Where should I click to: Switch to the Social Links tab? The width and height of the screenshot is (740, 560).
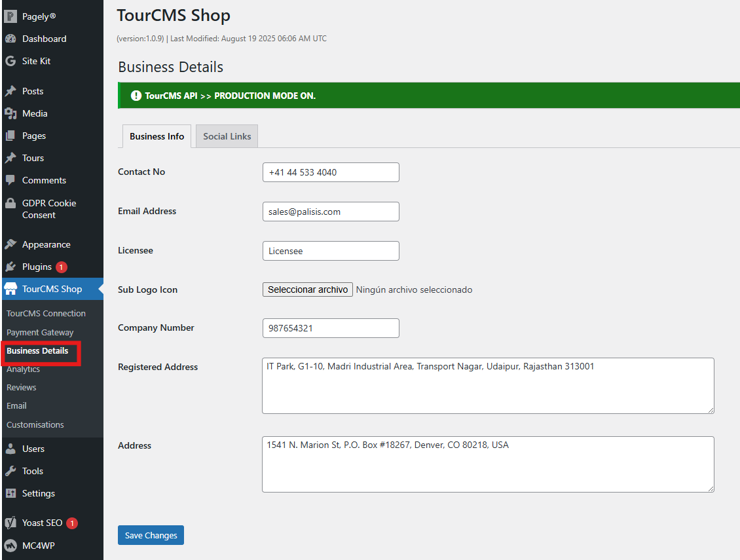[227, 136]
